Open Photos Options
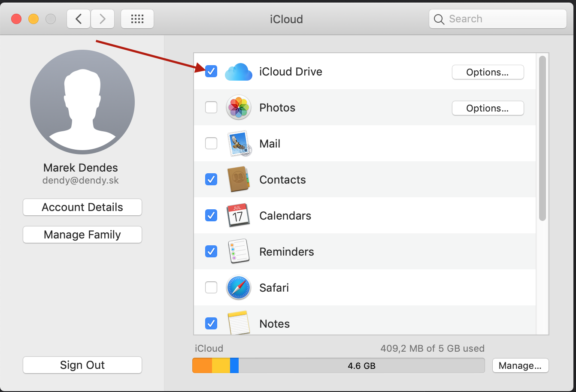576x392 pixels. pyautogui.click(x=488, y=108)
